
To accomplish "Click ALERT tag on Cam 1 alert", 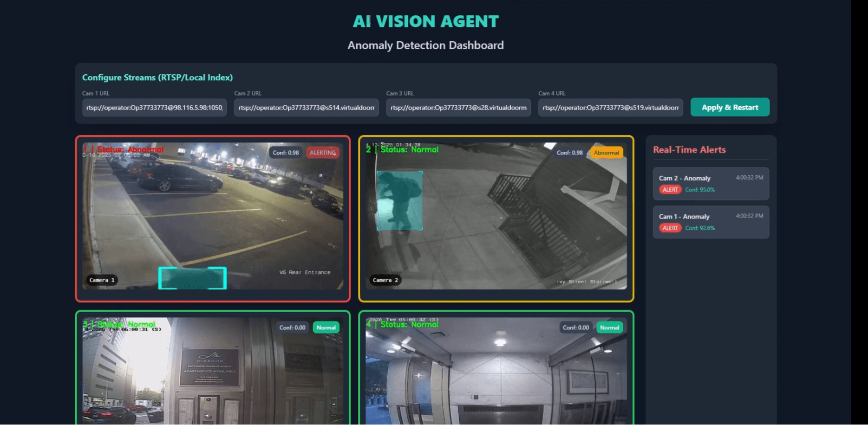I will pyautogui.click(x=670, y=228).
